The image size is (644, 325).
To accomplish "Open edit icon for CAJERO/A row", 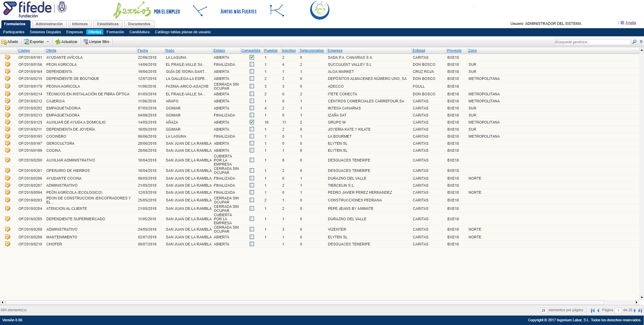I will tap(7, 101).
